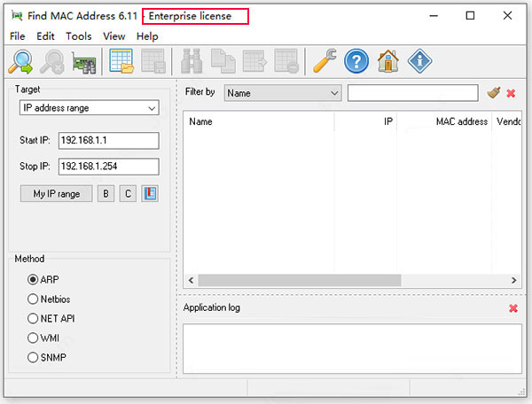This screenshot has width=532, height=404.
Task: Open the View menu
Action: (x=114, y=36)
